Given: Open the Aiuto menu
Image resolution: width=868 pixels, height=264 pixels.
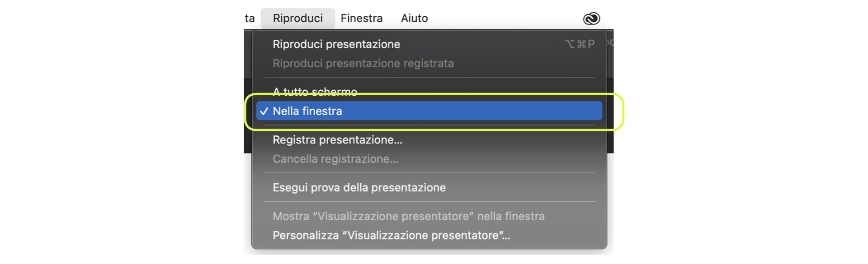Looking at the screenshot, I should pos(414,19).
